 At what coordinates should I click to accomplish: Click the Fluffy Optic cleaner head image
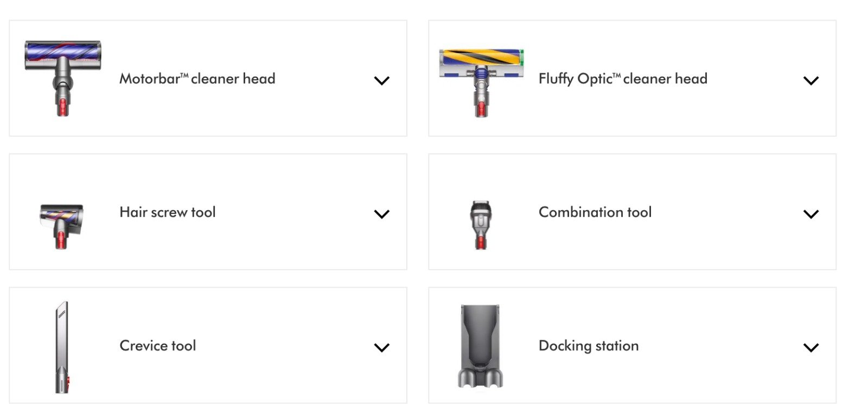pos(481,81)
